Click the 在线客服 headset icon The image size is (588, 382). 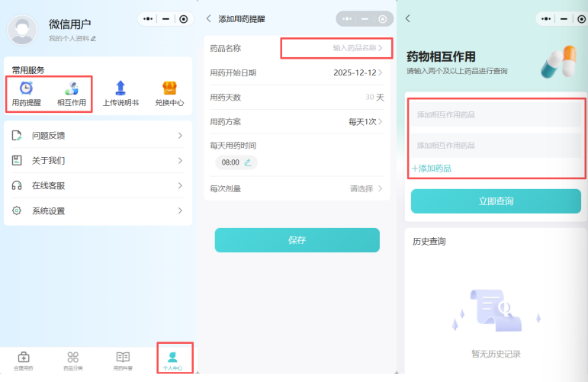(17, 185)
